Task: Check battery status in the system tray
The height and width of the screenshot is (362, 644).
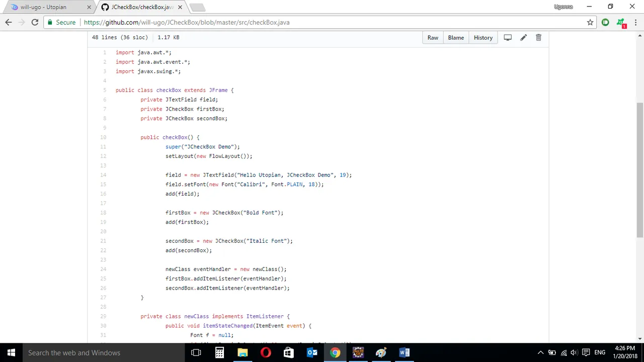Action: coord(552,352)
